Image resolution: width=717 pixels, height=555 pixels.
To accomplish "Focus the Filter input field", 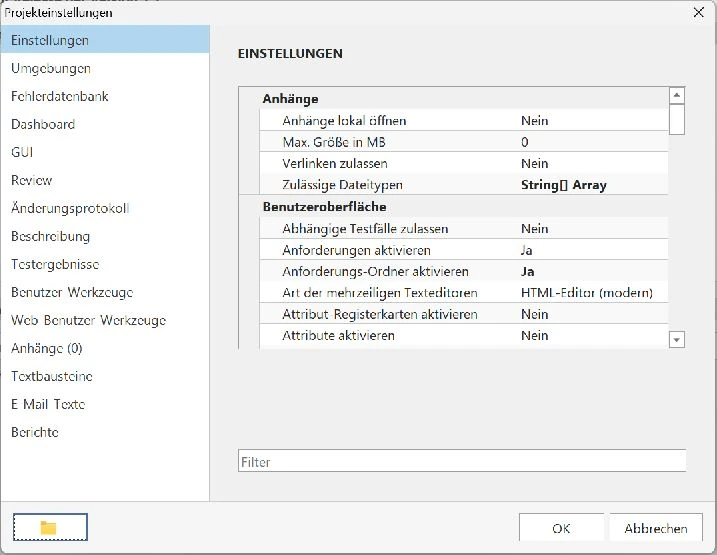I will click(x=462, y=461).
